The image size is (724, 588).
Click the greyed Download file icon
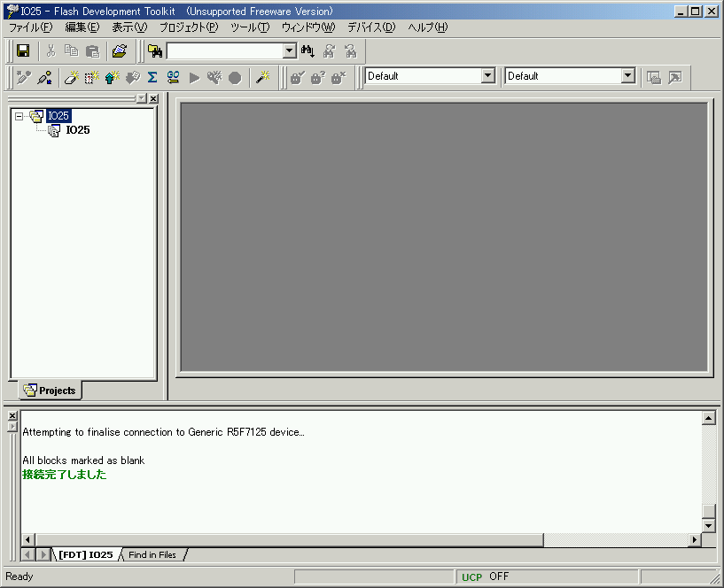point(133,78)
